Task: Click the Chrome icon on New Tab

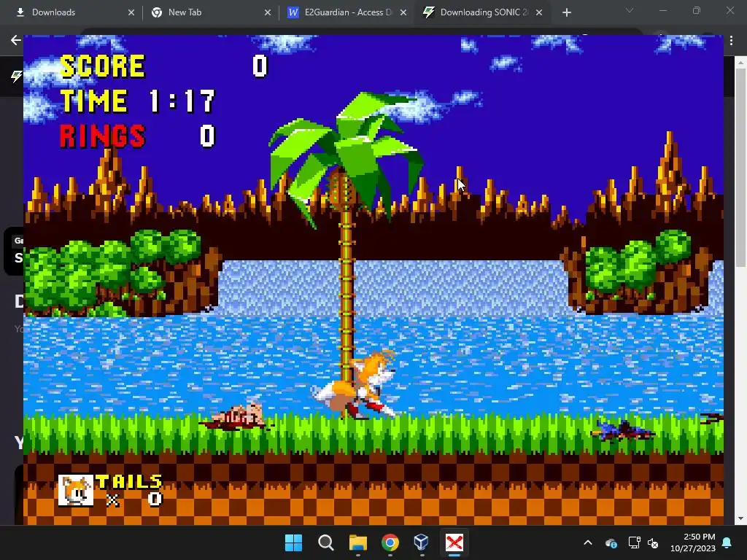Action: (157, 12)
